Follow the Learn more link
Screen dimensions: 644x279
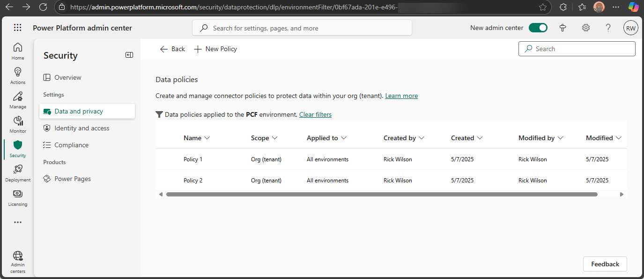[401, 96]
